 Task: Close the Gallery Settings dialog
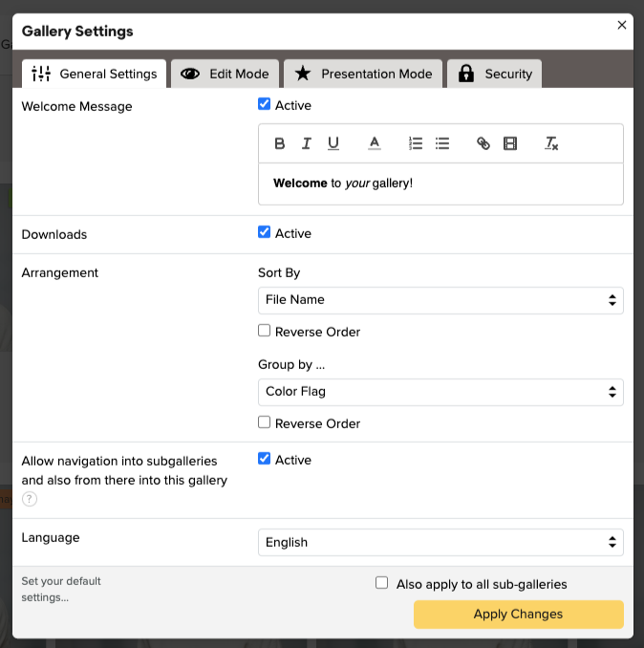coord(622,25)
